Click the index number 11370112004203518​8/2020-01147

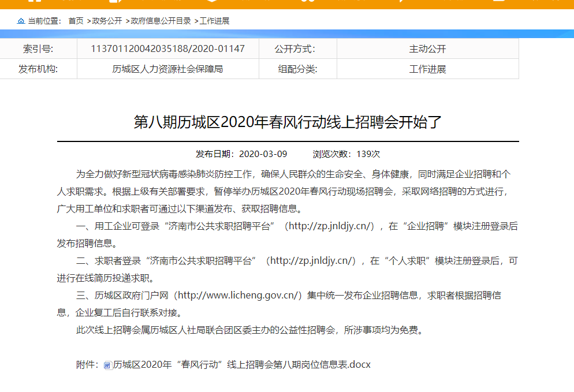click(167, 49)
